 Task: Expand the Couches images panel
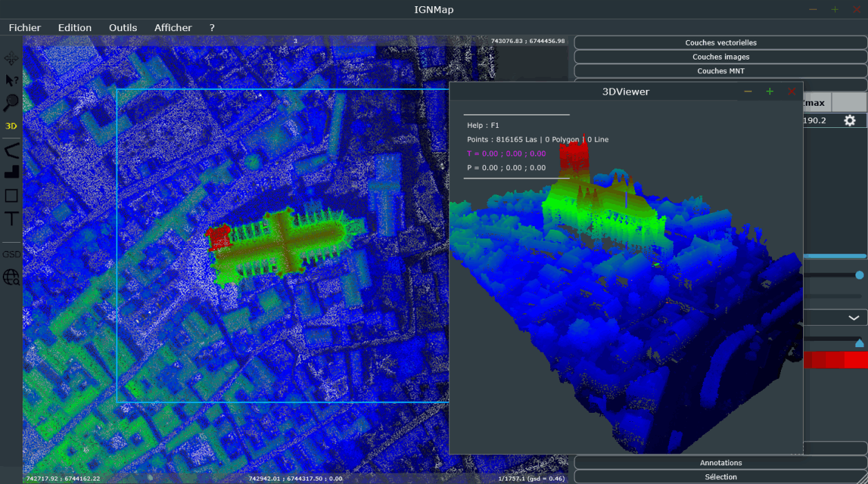coord(721,57)
